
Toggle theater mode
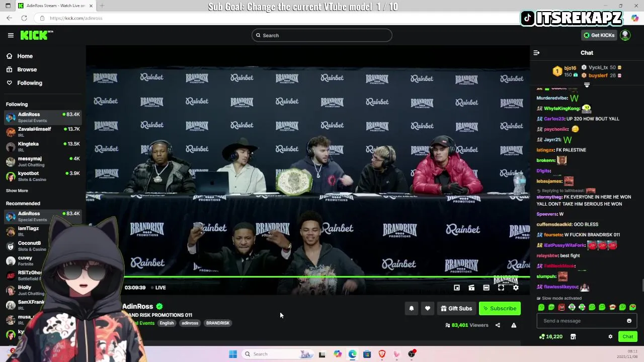point(486,288)
